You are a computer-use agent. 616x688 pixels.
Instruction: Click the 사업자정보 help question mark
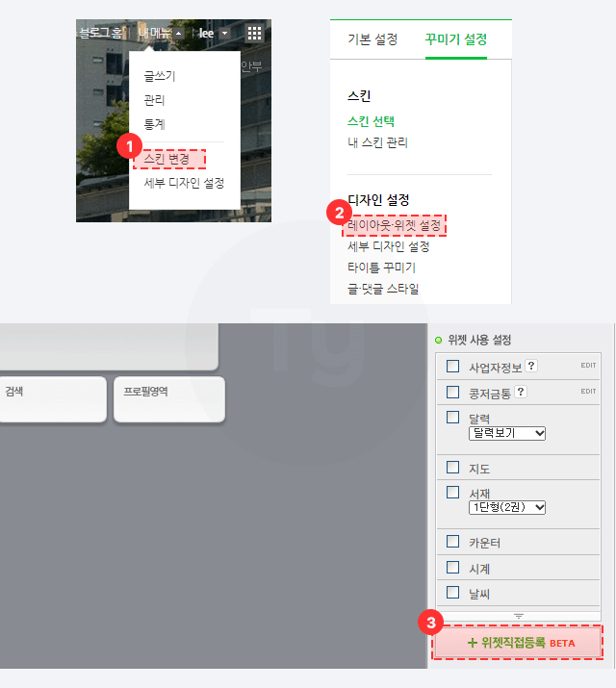[531, 366]
